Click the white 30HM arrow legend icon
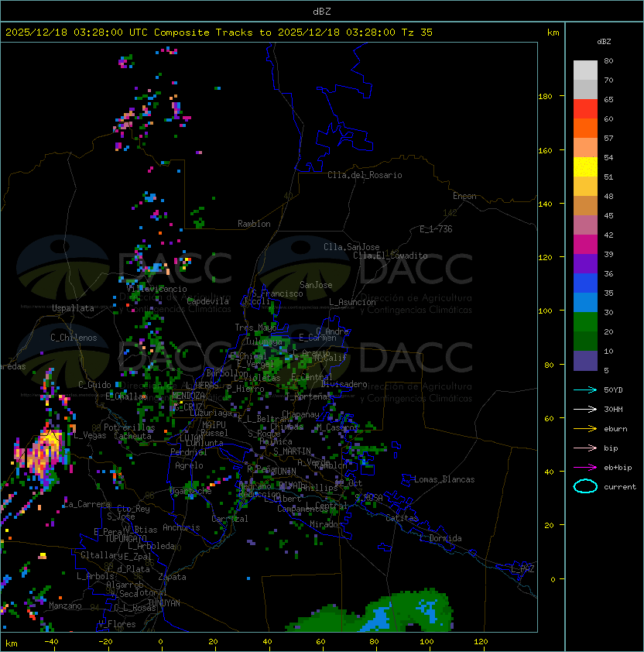Viewport: 644px width, 652px height. point(585,409)
